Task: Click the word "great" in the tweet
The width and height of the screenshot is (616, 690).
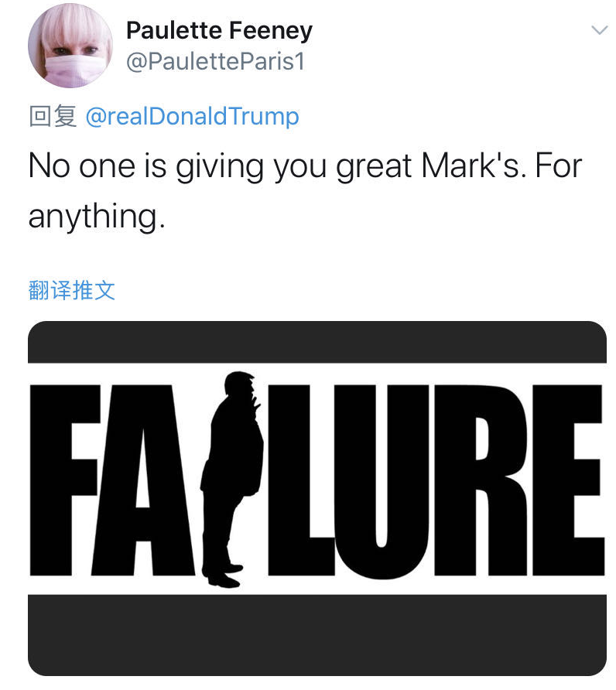Action: coord(374,166)
